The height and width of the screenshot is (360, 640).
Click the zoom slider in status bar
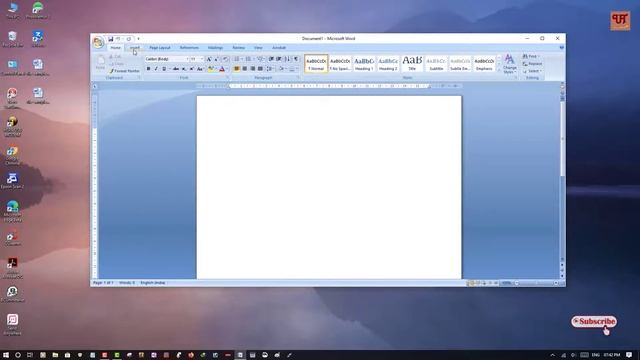pyautogui.click(x=536, y=283)
